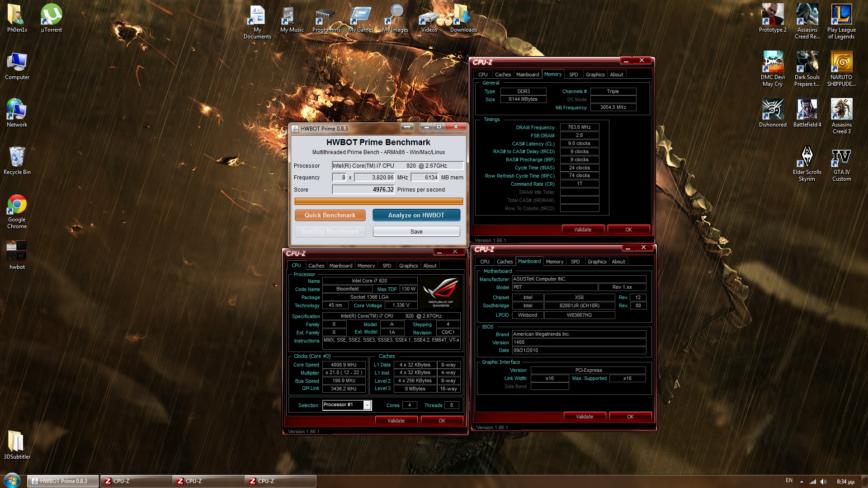Launch NARUTO SHIPPUDEN game shortcut
The image size is (868, 488).
pos(841,69)
